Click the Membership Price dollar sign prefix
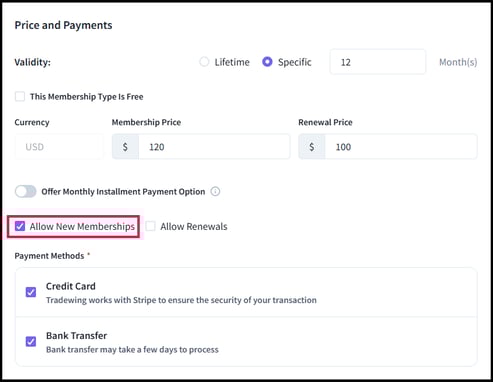Image resolution: width=493 pixels, height=382 pixels. click(x=125, y=147)
